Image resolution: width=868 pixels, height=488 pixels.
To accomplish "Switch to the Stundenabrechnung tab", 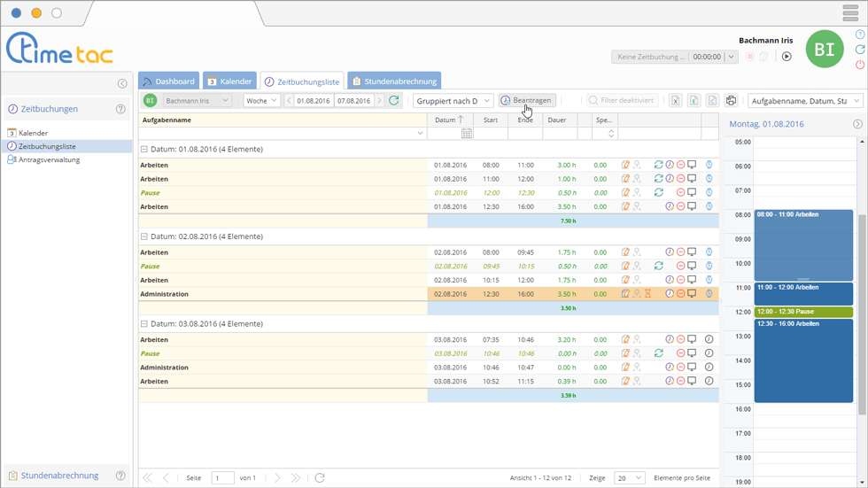I will click(x=394, y=81).
